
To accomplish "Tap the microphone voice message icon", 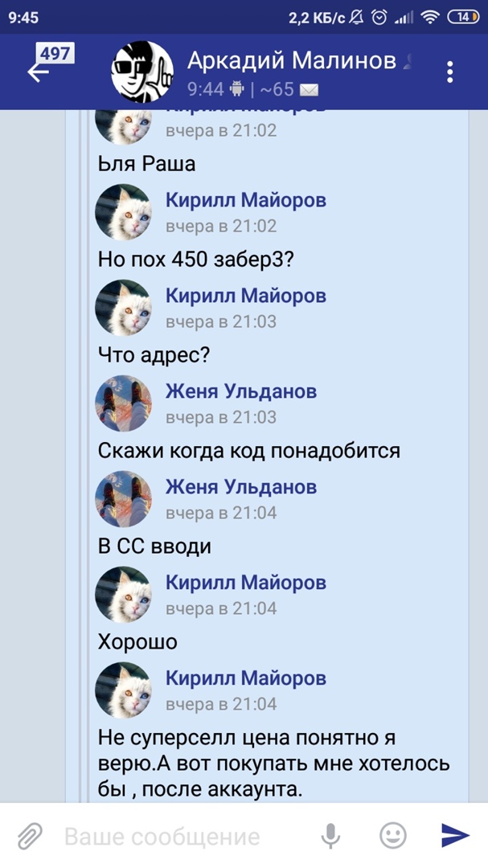I will 330,835.
